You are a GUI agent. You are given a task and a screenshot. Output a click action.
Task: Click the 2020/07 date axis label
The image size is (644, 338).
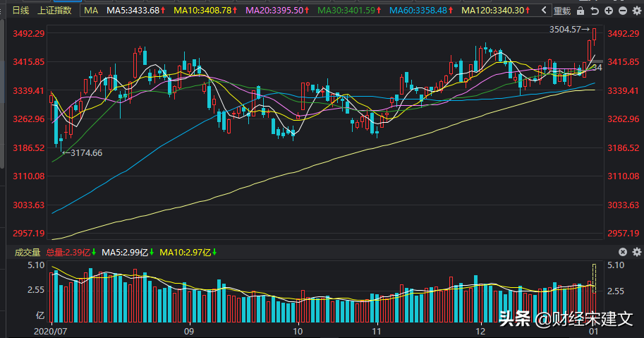pos(50,331)
